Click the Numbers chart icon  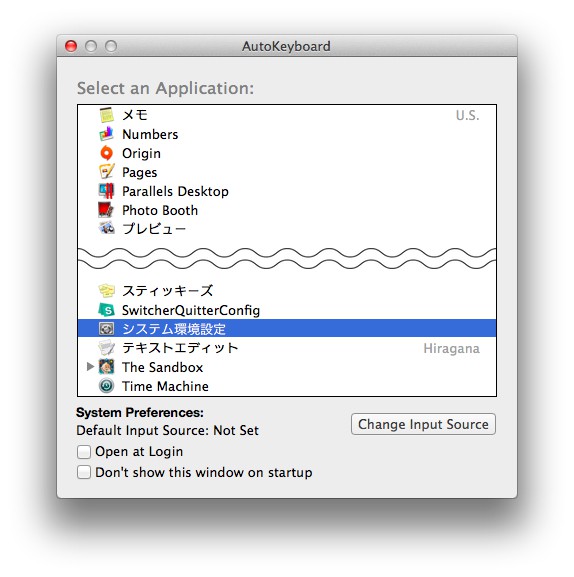click(107, 134)
